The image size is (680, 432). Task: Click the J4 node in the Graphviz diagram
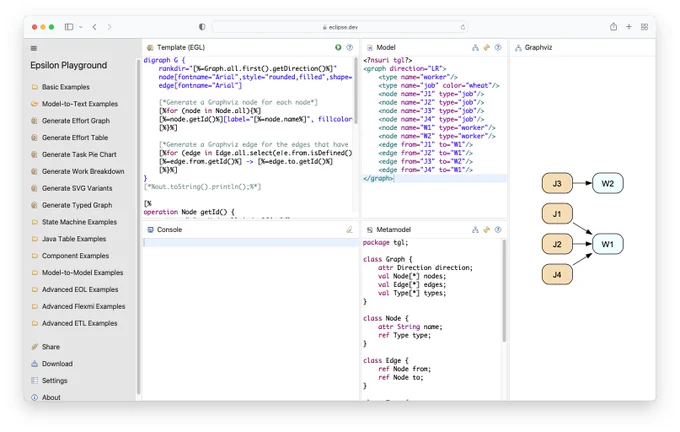(557, 275)
